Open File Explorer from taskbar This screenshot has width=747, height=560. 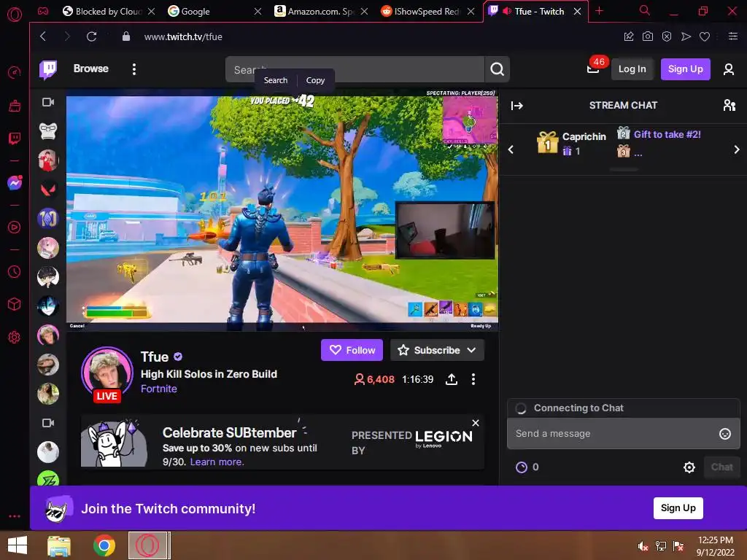pos(59,545)
